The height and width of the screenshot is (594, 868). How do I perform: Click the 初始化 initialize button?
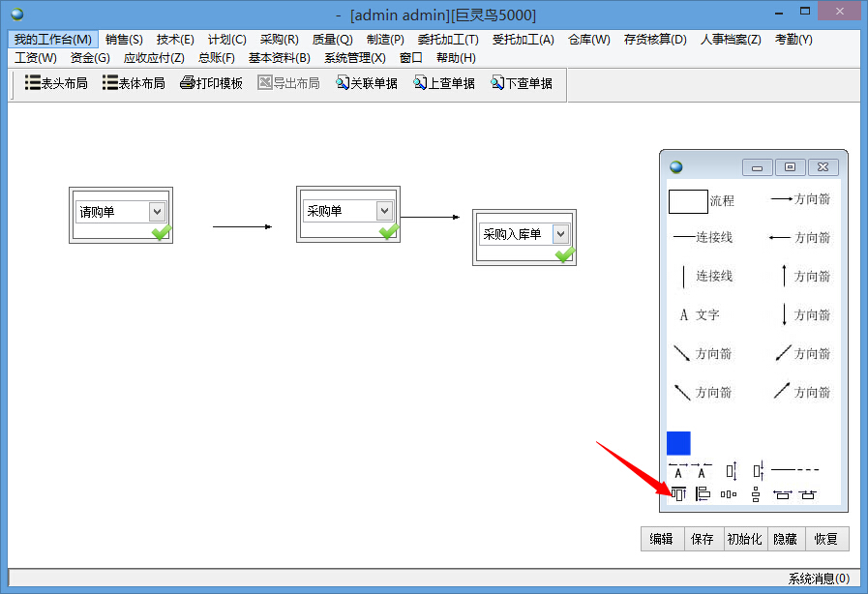[744, 539]
